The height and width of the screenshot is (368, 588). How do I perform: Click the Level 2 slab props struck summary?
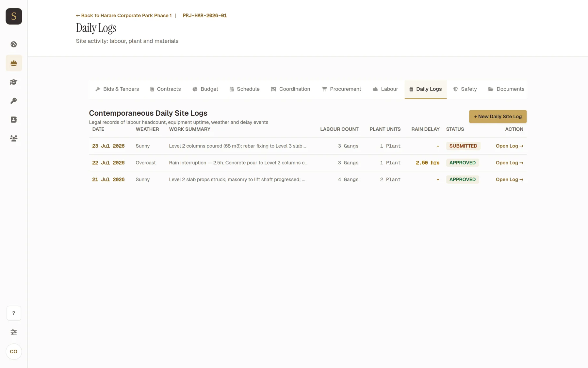(x=237, y=179)
